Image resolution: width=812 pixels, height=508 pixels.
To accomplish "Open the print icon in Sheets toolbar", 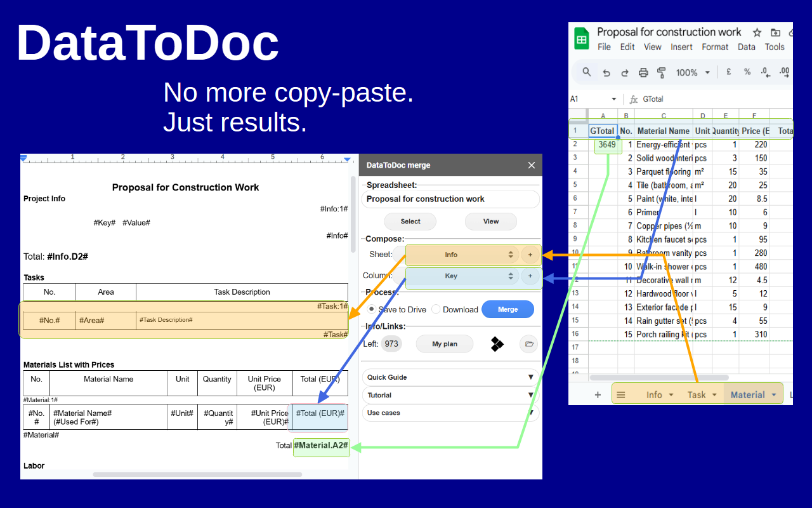I will coord(643,72).
